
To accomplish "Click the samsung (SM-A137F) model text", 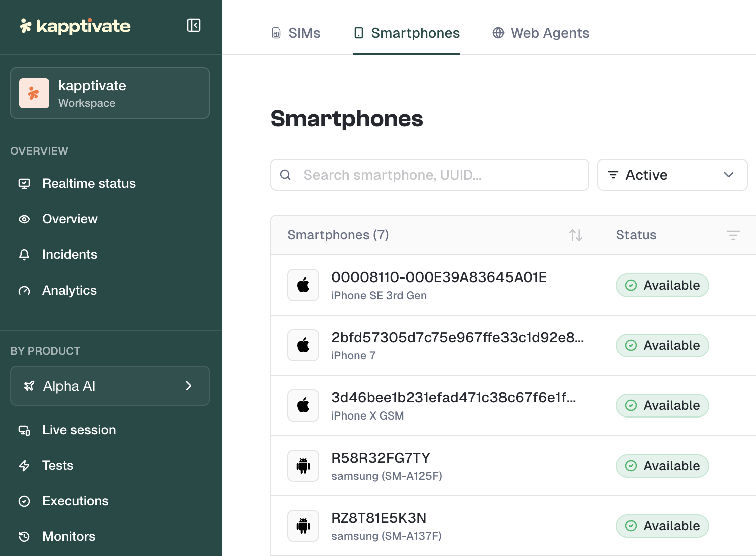I will (x=387, y=536).
